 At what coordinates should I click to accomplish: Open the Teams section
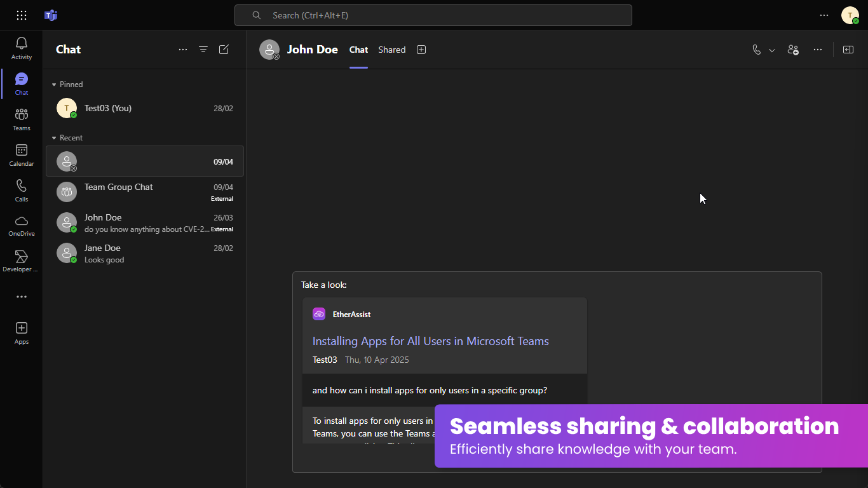click(x=22, y=119)
